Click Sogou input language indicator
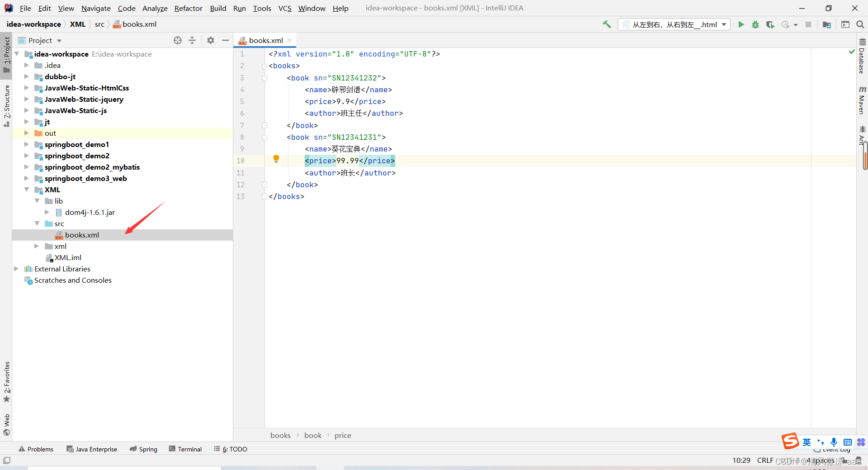Screen dimensions: 868x470 807,442
